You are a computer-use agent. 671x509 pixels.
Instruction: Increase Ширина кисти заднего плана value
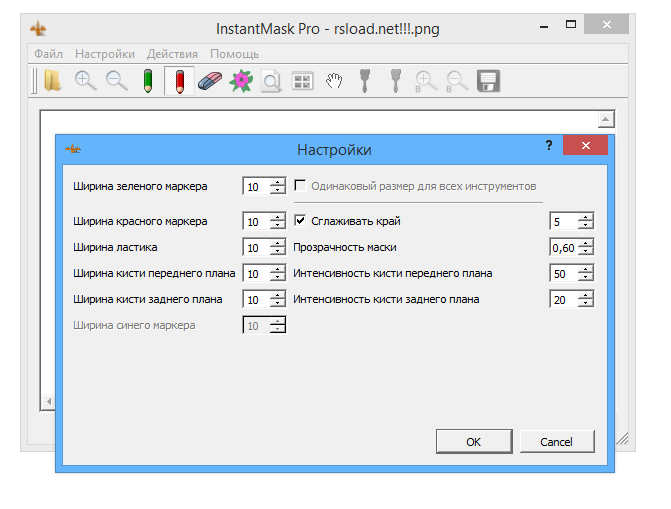click(x=278, y=295)
